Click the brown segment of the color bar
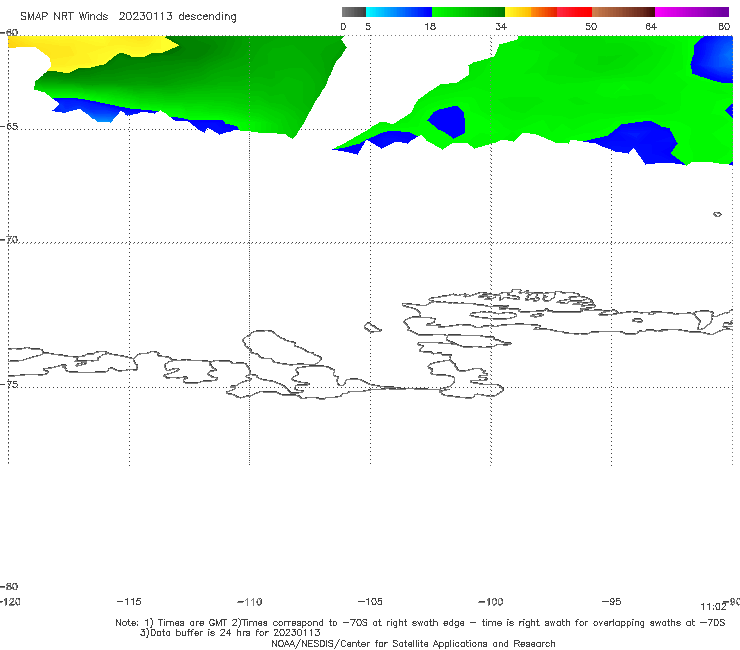This screenshot has height=650, width=740. (x=623, y=12)
